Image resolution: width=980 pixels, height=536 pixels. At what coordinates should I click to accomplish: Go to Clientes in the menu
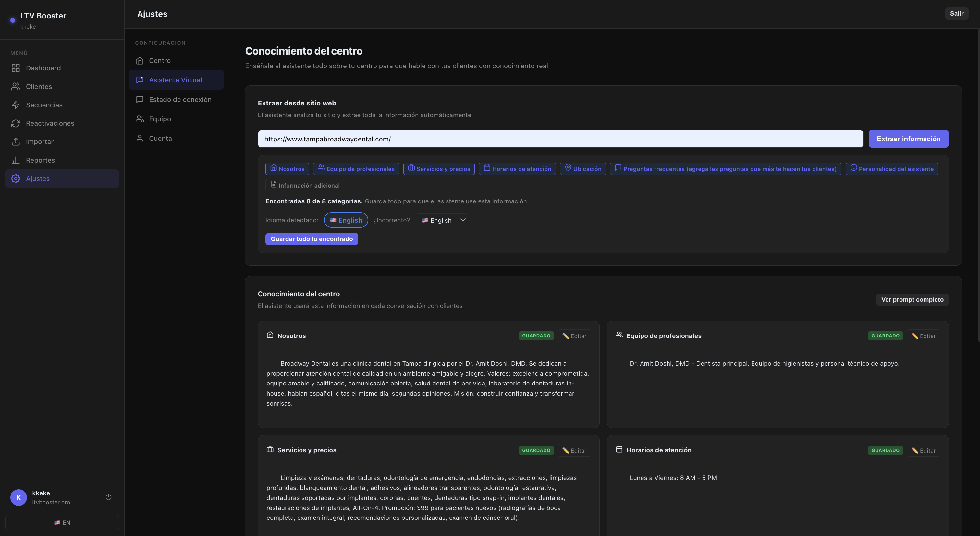(62, 86)
